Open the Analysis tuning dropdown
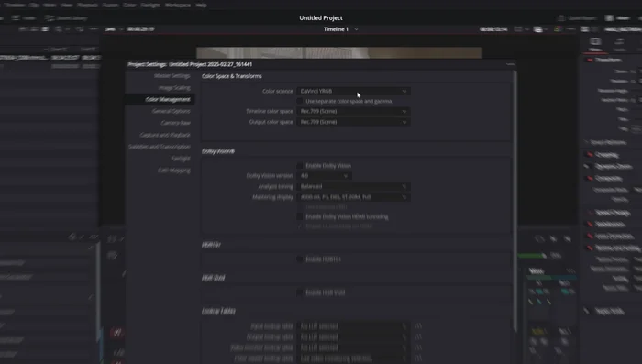 pyautogui.click(x=353, y=186)
